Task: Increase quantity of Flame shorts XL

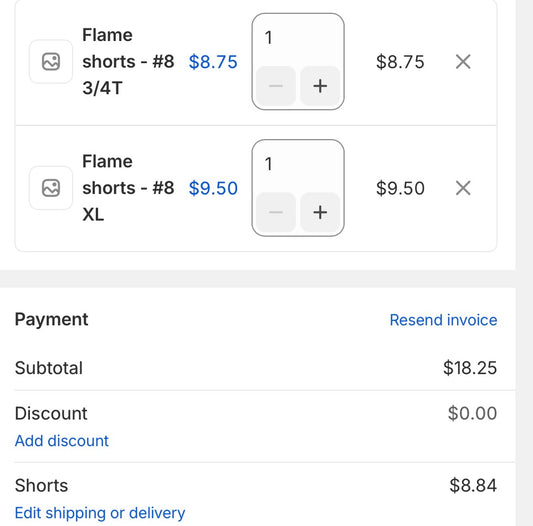Action: pyautogui.click(x=320, y=213)
